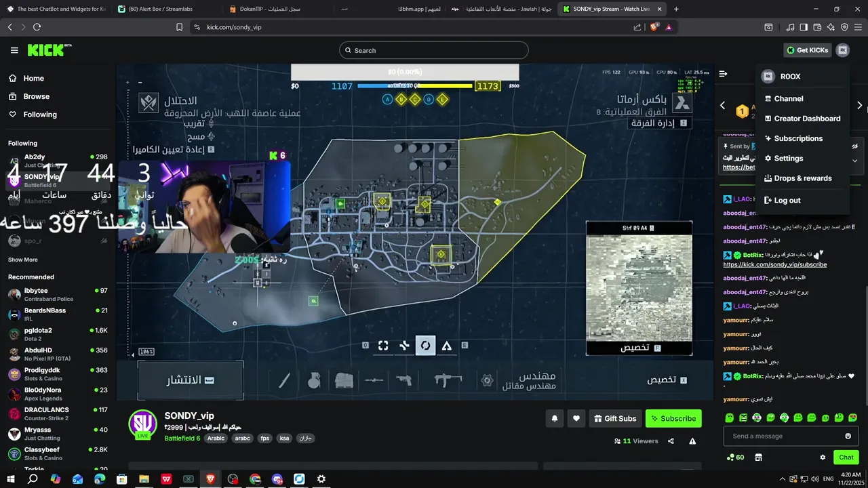Click the ksa stream tag

pyautogui.click(x=284, y=439)
